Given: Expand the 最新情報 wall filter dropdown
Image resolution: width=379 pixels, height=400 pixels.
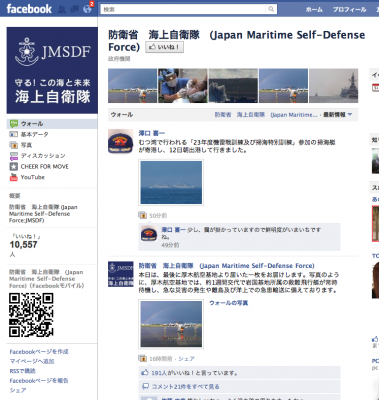Looking at the screenshot, I should [337, 115].
